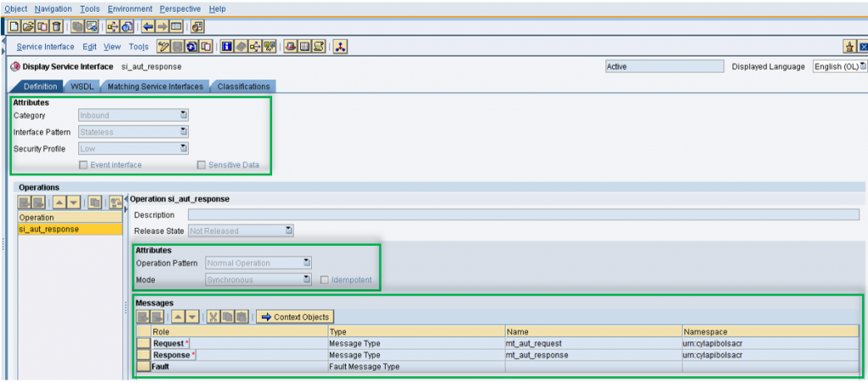Open the Object menu
Image resolution: width=868 pixels, height=383 pixels.
(15, 8)
